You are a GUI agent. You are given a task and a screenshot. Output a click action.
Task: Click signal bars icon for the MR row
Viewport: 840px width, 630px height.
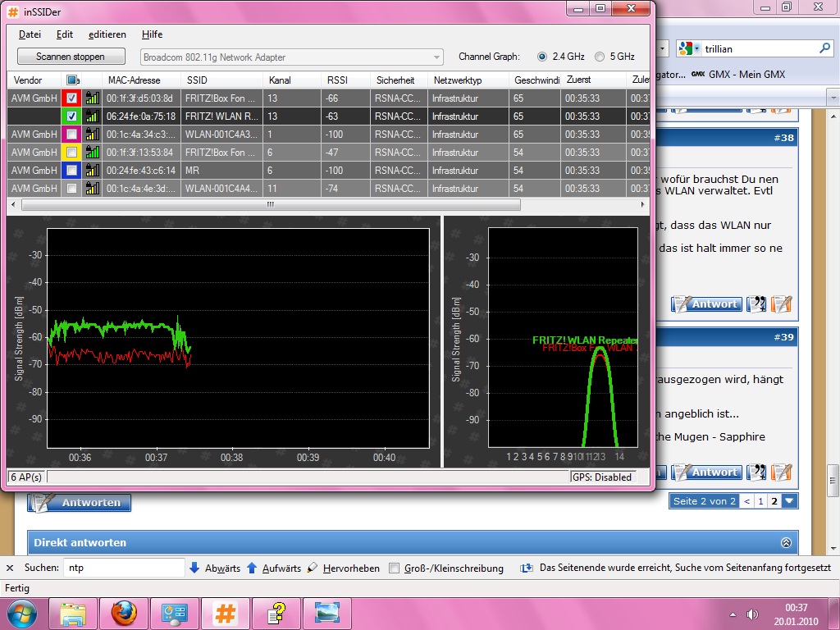tap(93, 171)
